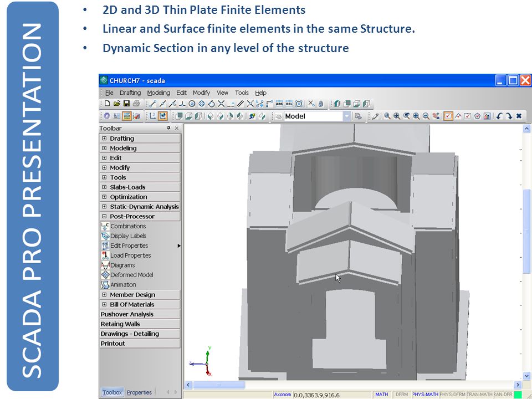This screenshot has width=532, height=399.
Task: Click the delete X icon in the toolbar
Action: (x=519, y=116)
